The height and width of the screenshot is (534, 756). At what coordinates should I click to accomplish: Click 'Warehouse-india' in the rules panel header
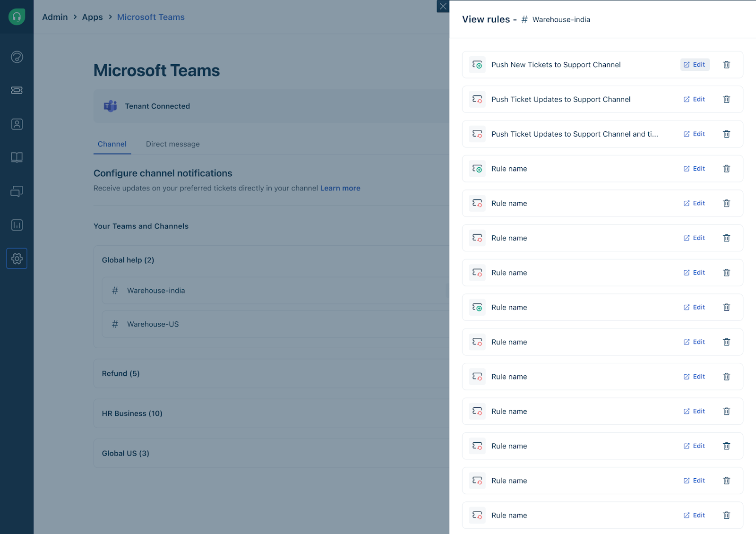[x=561, y=20]
